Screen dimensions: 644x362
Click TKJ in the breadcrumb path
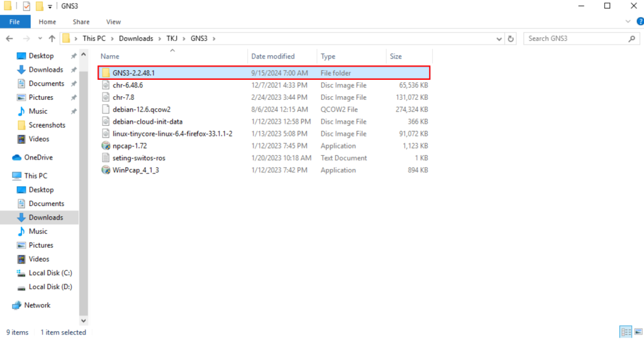pyautogui.click(x=170, y=38)
